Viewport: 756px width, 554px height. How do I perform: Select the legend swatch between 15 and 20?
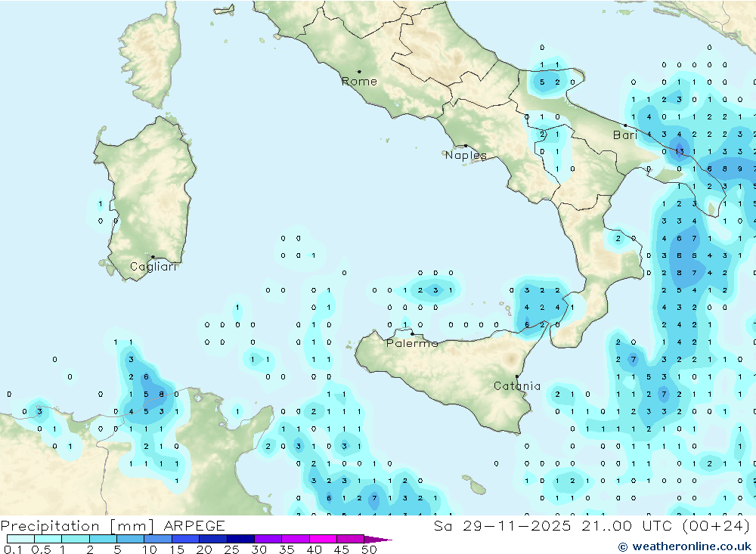185,539
